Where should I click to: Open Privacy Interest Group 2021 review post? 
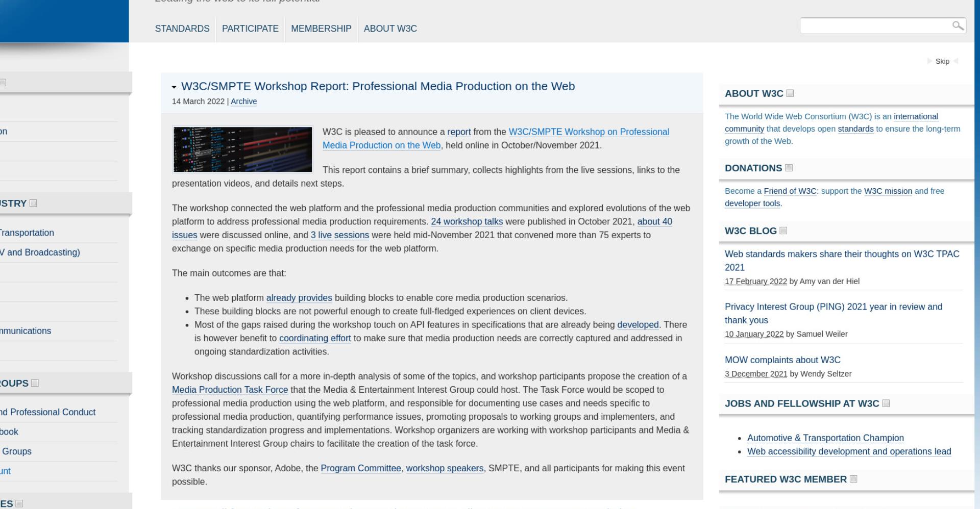click(834, 313)
